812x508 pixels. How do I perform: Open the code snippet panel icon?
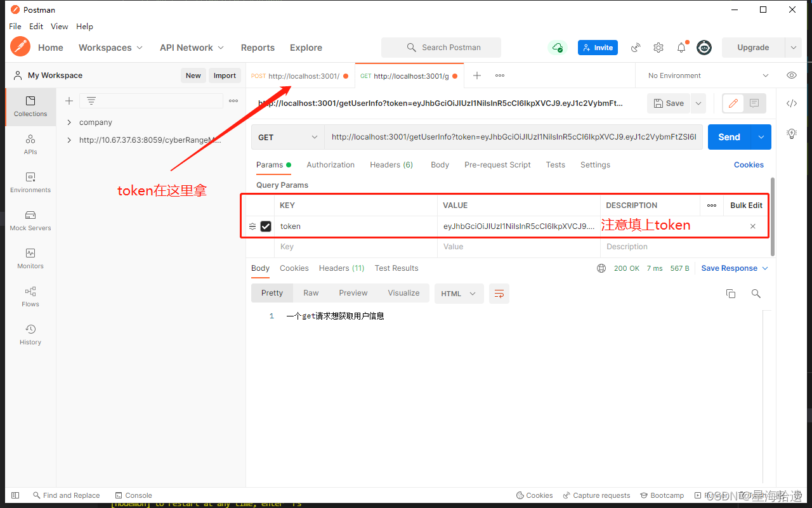pyautogui.click(x=792, y=103)
